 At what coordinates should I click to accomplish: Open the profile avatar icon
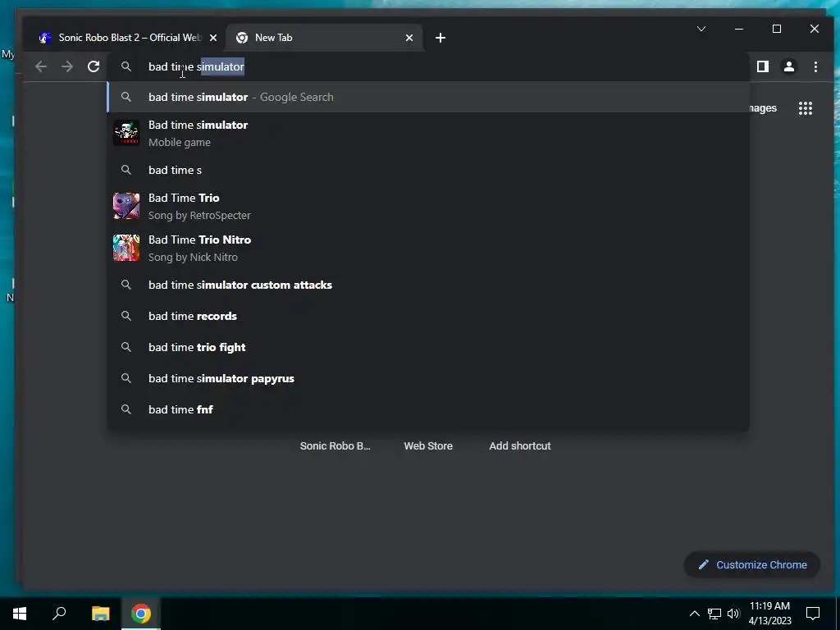tap(788, 66)
